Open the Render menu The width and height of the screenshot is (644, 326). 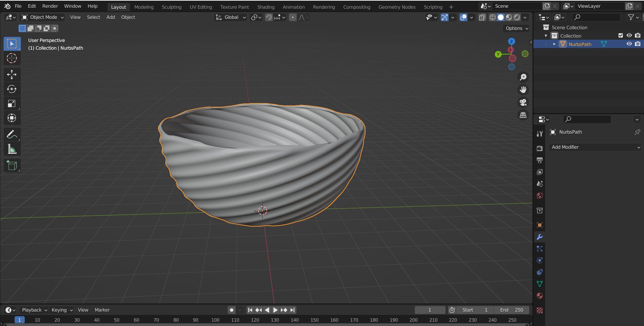(50, 6)
